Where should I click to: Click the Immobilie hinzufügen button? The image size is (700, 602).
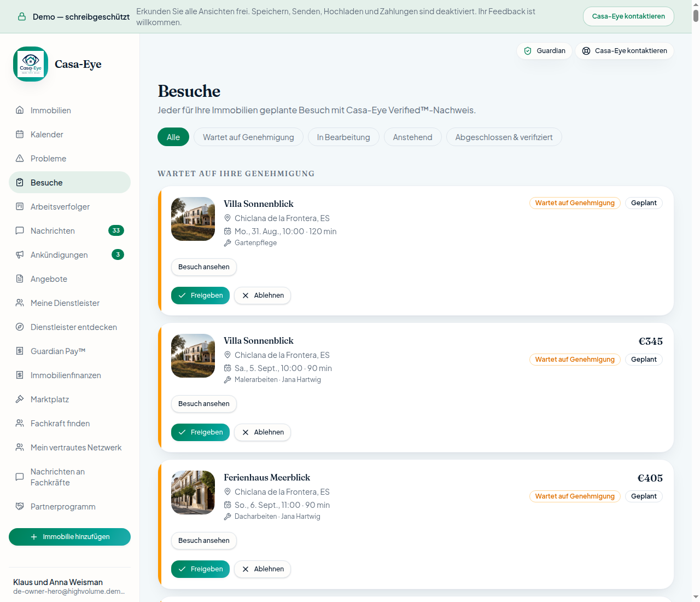[x=69, y=537]
